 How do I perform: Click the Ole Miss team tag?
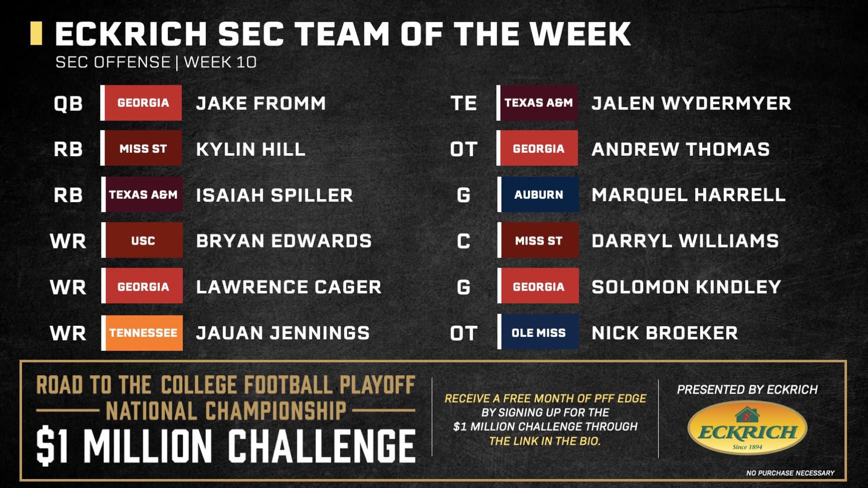pyautogui.click(x=538, y=333)
